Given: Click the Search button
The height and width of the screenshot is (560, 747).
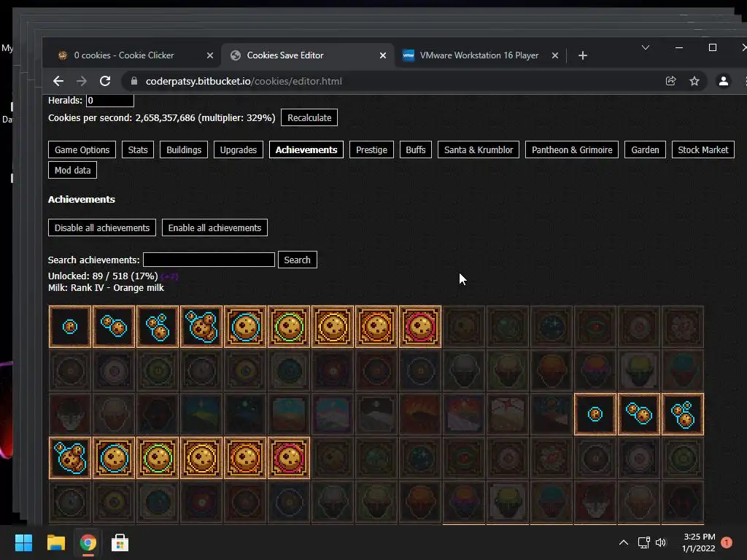Looking at the screenshot, I should point(298,260).
